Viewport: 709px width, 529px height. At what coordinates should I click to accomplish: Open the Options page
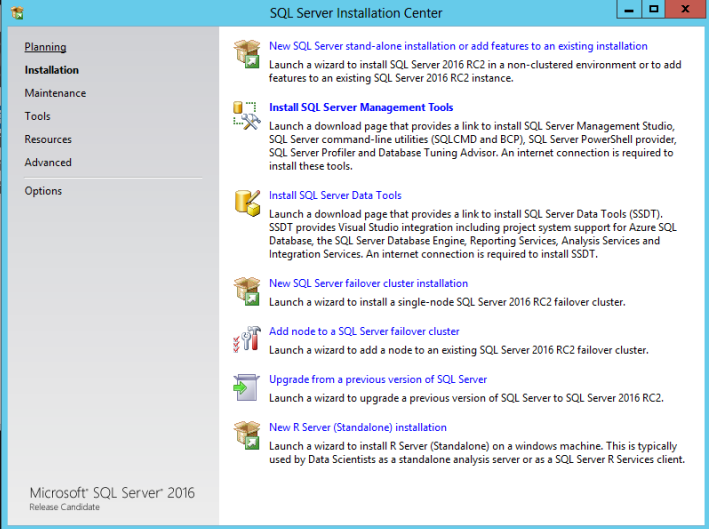[x=43, y=191]
